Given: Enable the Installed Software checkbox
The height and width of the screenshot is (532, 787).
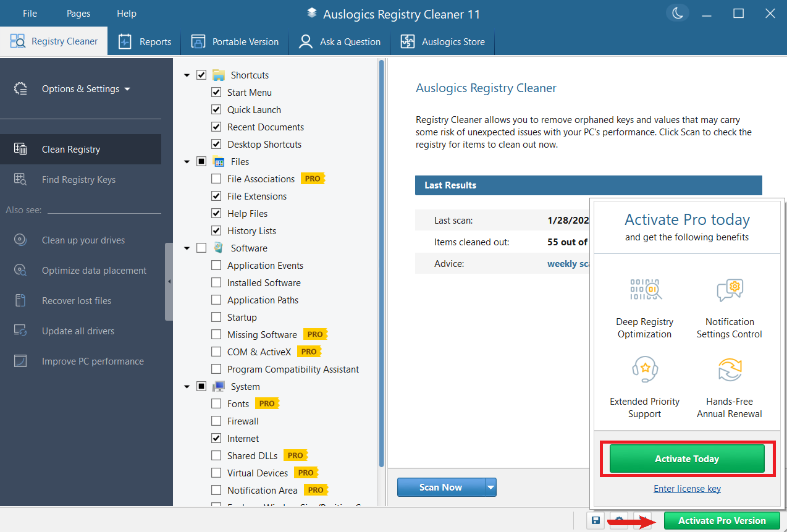Looking at the screenshot, I should click(216, 283).
